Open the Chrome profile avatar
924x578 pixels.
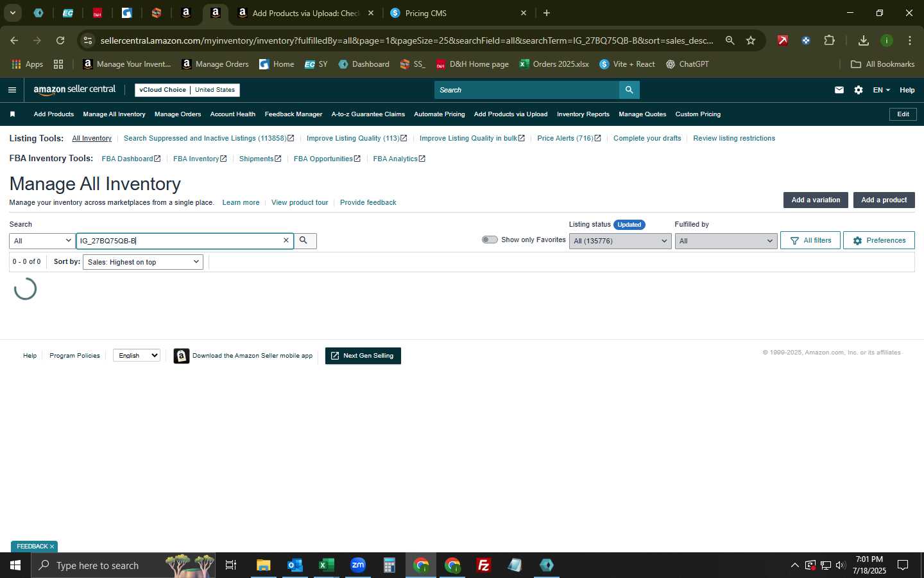[x=886, y=40]
